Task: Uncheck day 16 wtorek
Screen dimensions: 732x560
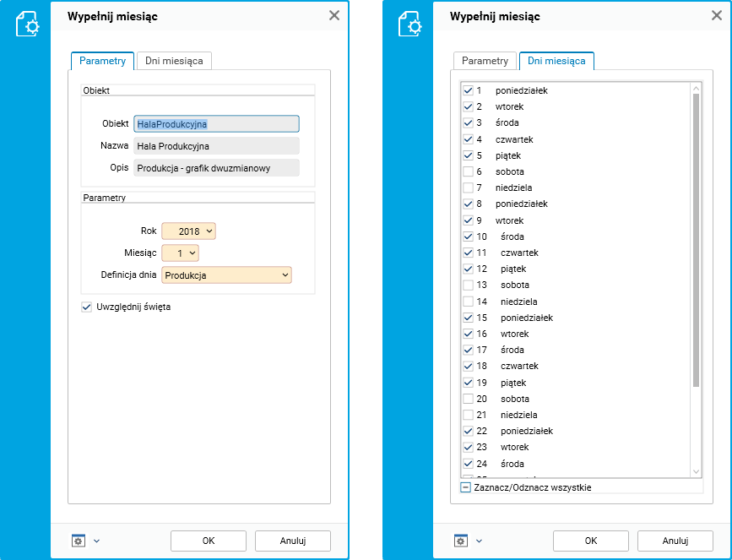Action: (468, 334)
